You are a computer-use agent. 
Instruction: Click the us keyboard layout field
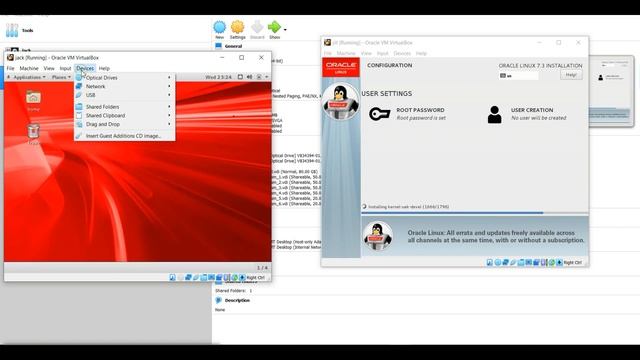click(519, 76)
